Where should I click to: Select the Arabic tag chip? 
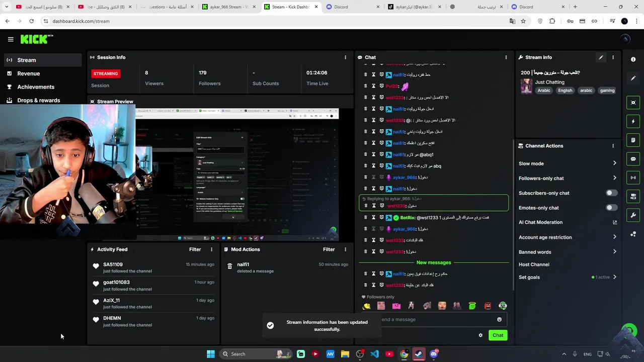tap(544, 90)
